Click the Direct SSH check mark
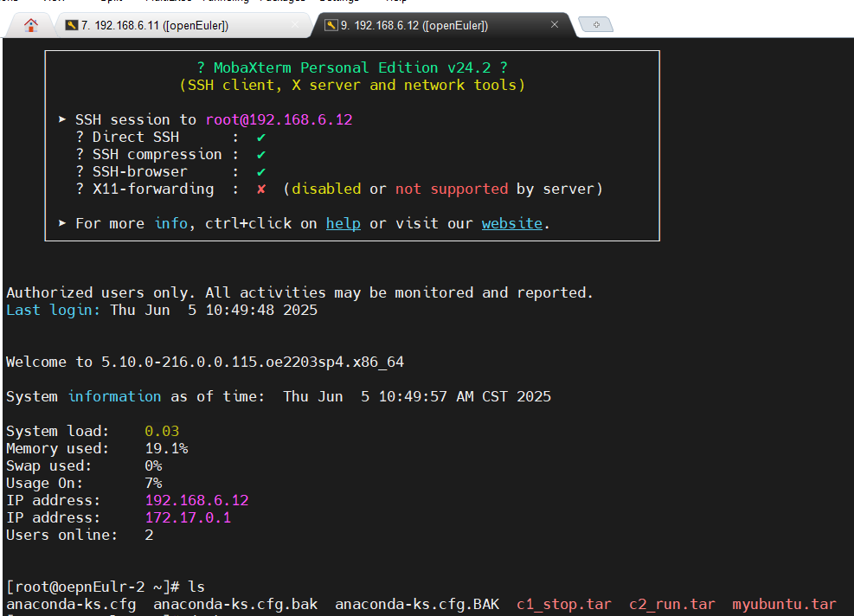The image size is (854, 616). tap(261, 138)
